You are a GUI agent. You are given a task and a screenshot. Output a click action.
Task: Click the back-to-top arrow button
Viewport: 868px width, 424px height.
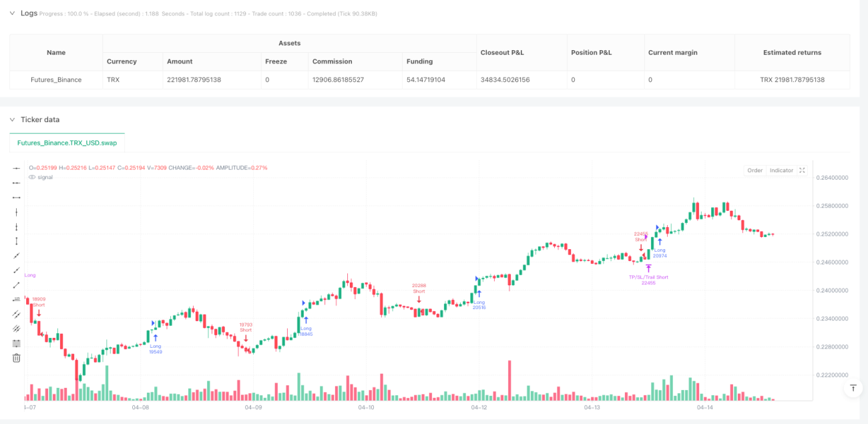tap(853, 388)
